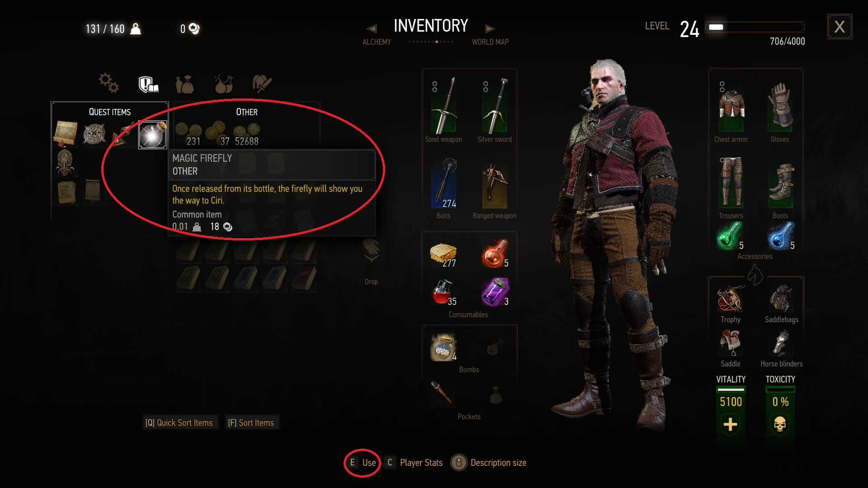Select the alchemy potions filter icon

click(223, 84)
